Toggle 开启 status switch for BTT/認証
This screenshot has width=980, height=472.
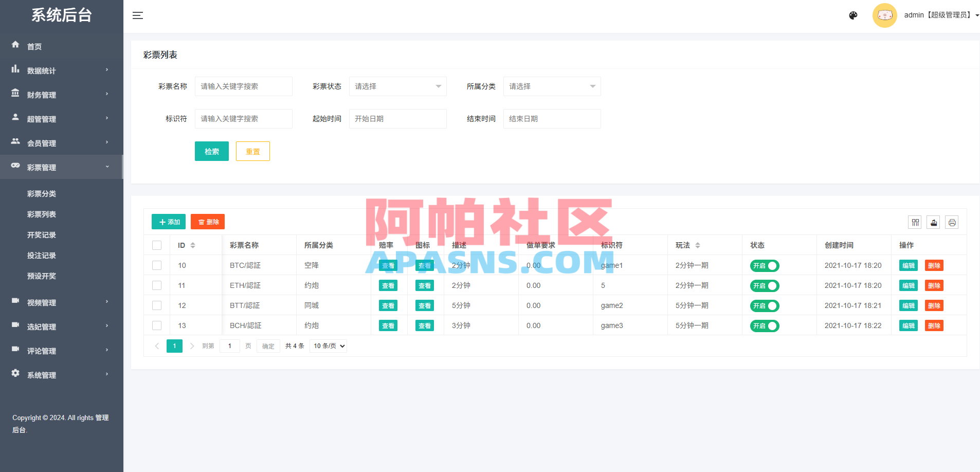point(765,306)
